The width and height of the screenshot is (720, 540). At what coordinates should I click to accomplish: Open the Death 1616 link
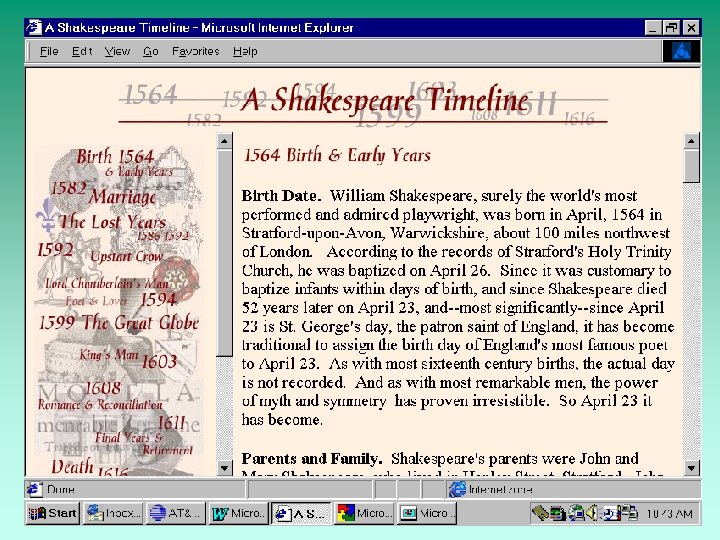(x=90, y=467)
